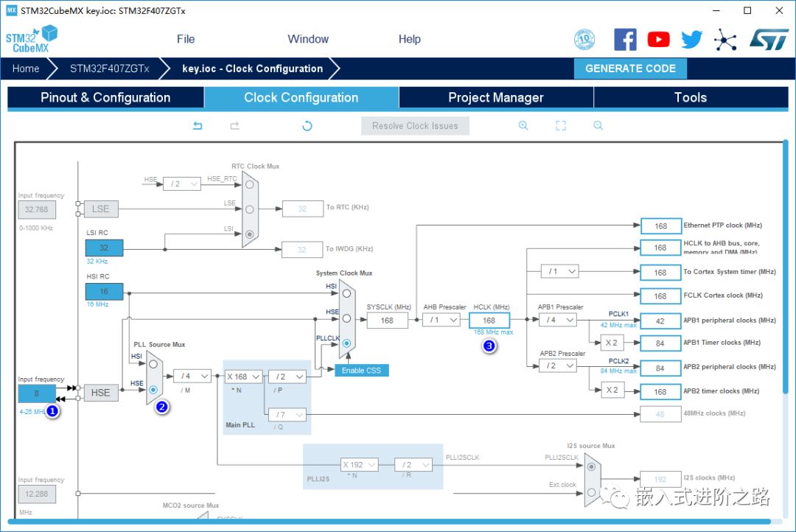Select HSE_RTC in RTC Clock Mux
This screenshot has width=796, height=532.
click(250, 184)
